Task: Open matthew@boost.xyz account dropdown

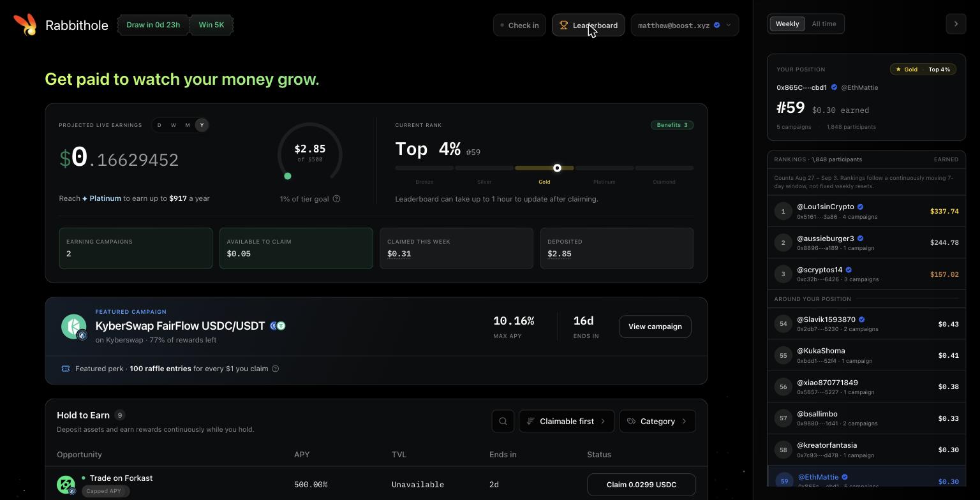Action: 685,26
